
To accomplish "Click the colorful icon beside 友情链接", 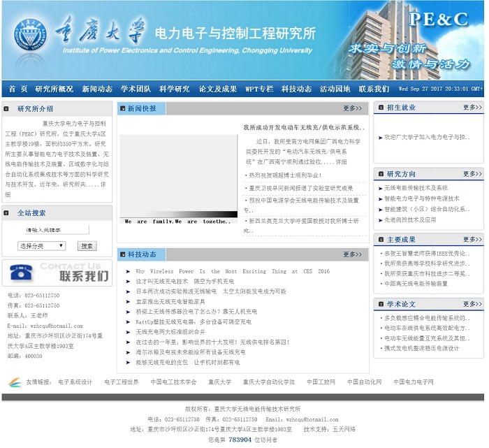I will [15, 382].
